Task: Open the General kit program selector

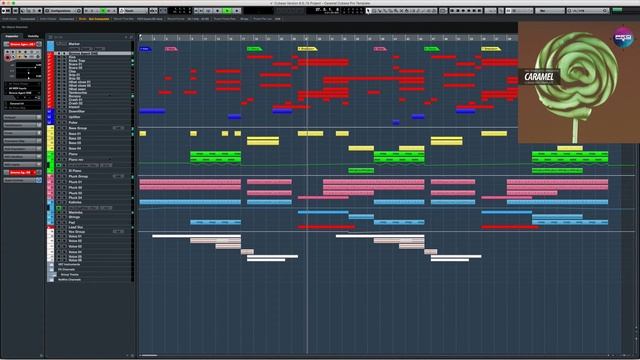Action: pos(23,103)
